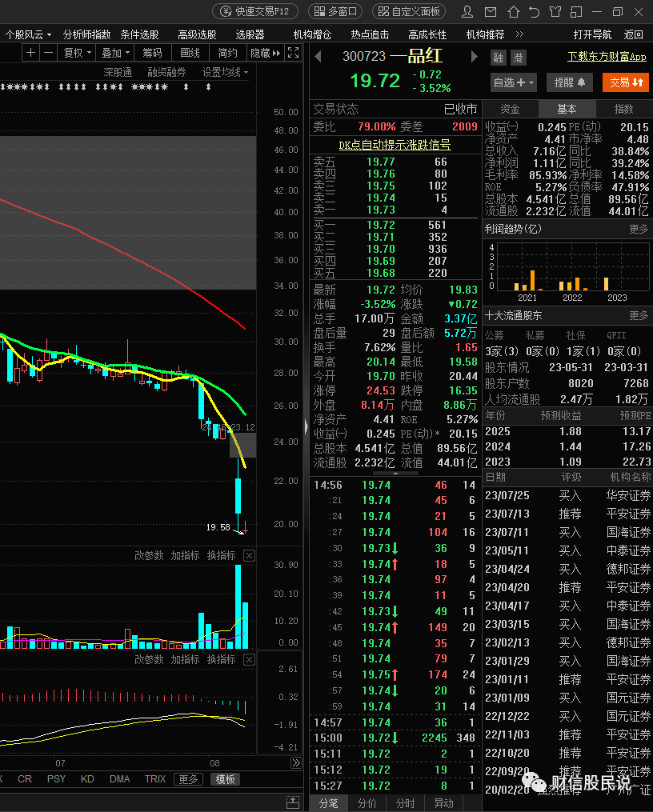This screenshot has width=653, height=812.
Task: Click the 港 Hong Kong connect badge
Action: pyautogui.click(x=518, y=58)
